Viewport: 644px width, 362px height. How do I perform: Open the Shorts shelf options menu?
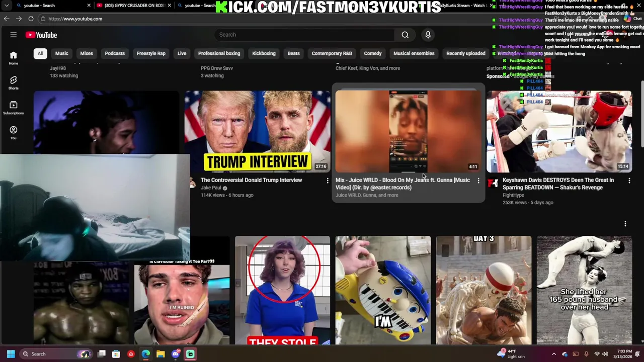(x=625, y=224)
